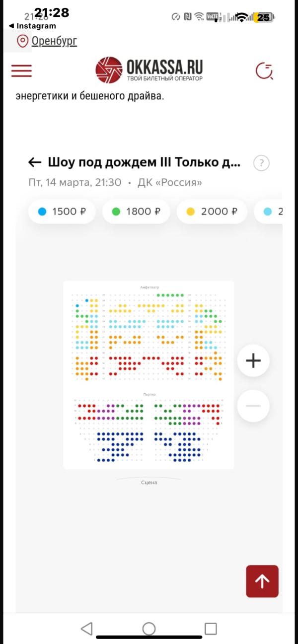The width and height of the screenshot is (298, 644).
Task: Open the question mark help icon
Action: (x=261, y=163)
